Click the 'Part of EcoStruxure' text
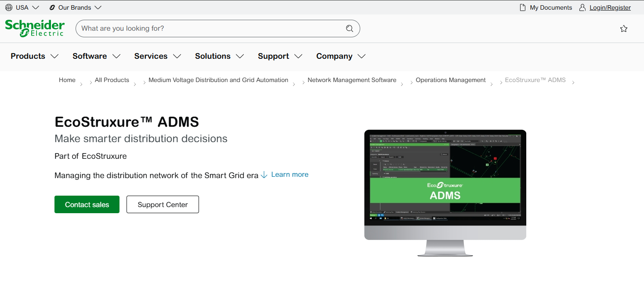This screenshot has height=286, width=644. pos(90,156)
